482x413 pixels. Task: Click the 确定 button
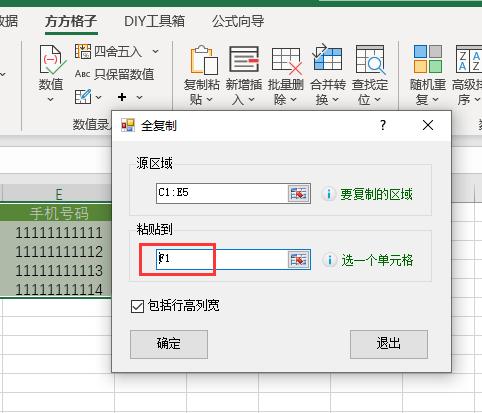click(169, 344)
